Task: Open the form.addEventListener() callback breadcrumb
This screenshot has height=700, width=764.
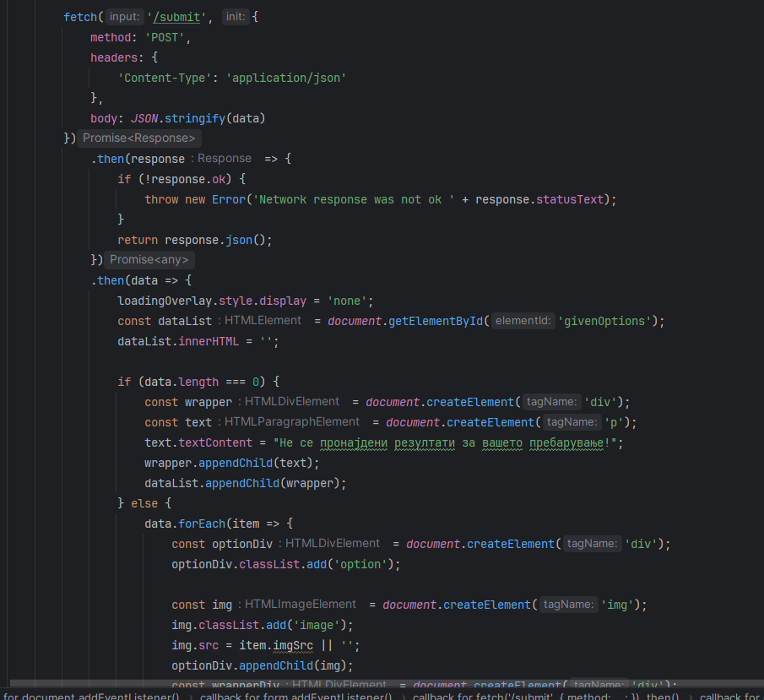Action: [296, 695]
